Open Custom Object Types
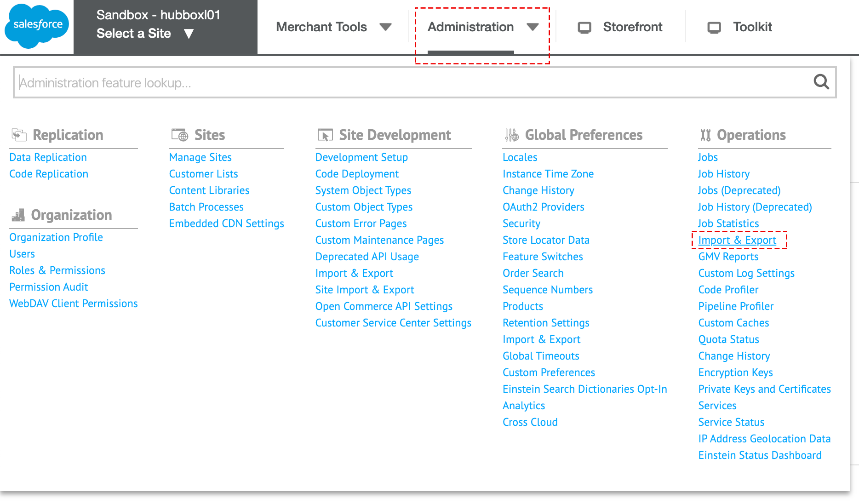Image resolution: width=859 pixels, height=504 pixels. point(364,207)
